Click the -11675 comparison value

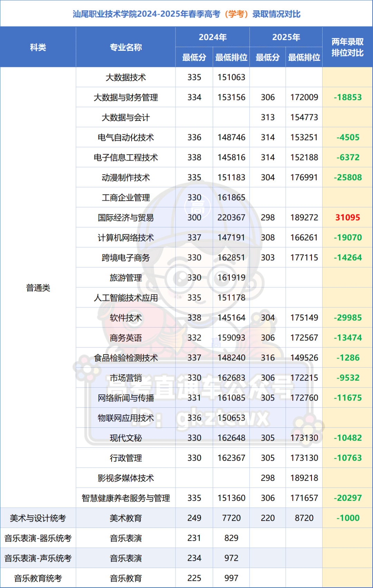pyautogui.click(x=347, y=398)
